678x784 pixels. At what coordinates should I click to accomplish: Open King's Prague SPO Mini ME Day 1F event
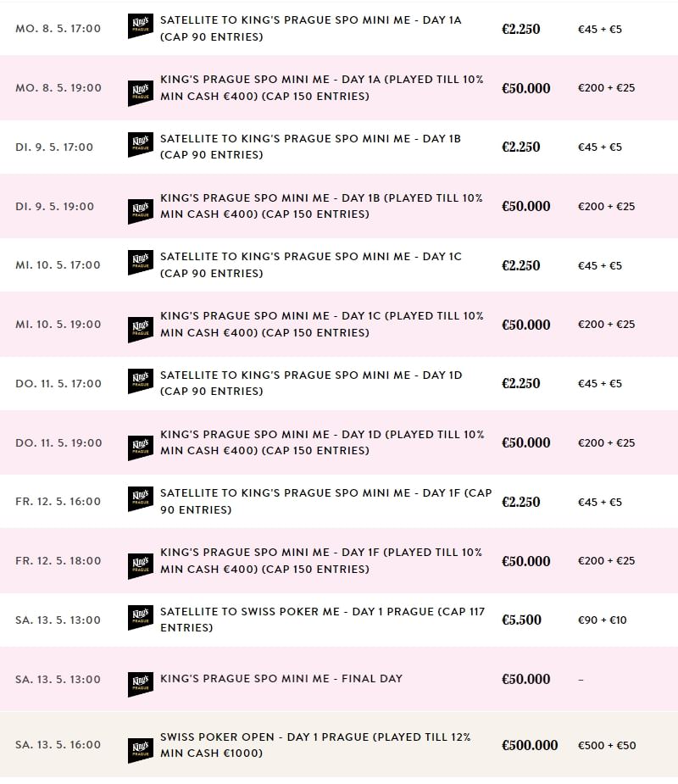pyautogui.click(x=321, y=560)
